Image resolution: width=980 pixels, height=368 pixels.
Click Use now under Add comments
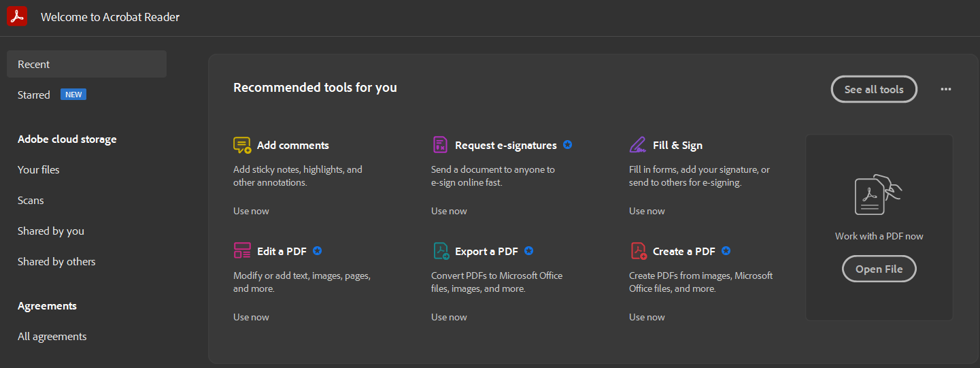(x=251, y=211)
